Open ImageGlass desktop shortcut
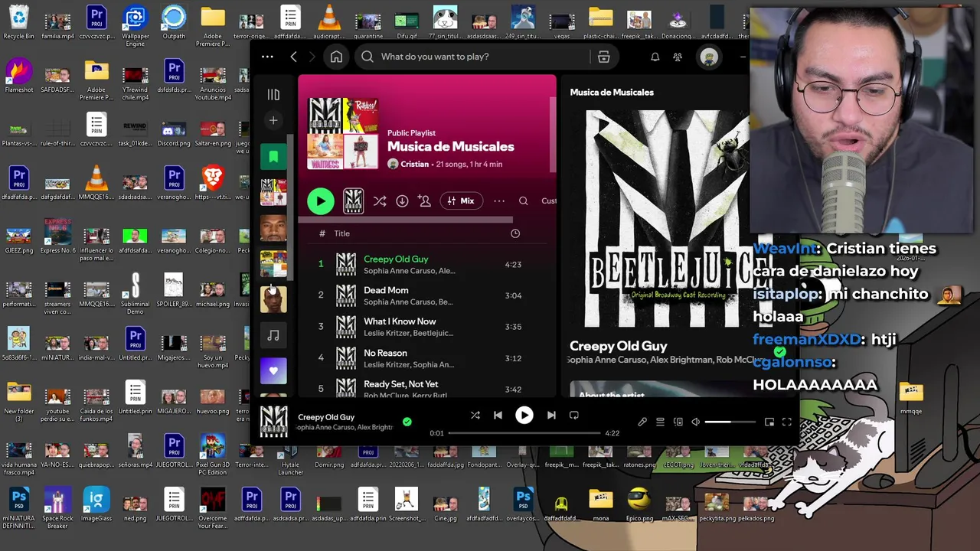980x551 pixels. [96, 505]
